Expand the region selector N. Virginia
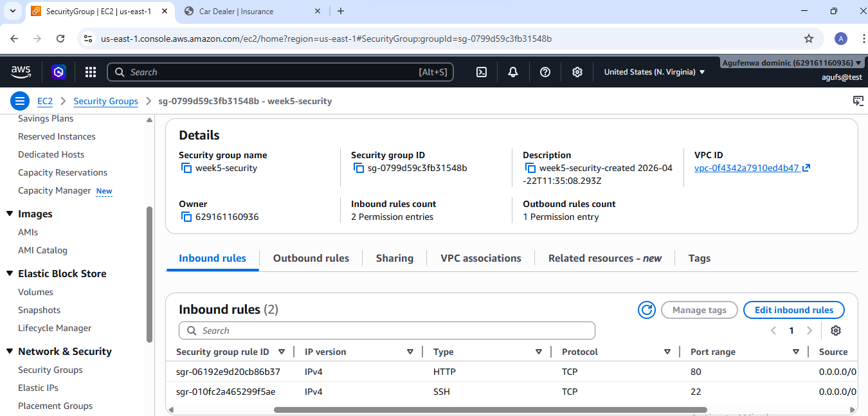This screenshot has height=416, width=868. pyautogui.click(x=654, y=72)
